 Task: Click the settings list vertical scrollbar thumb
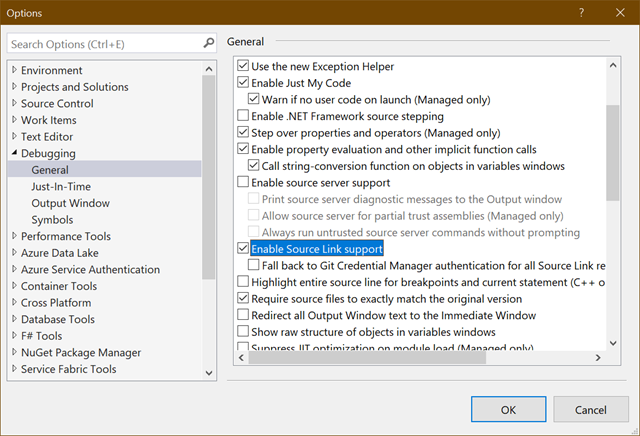click(613, 153)
